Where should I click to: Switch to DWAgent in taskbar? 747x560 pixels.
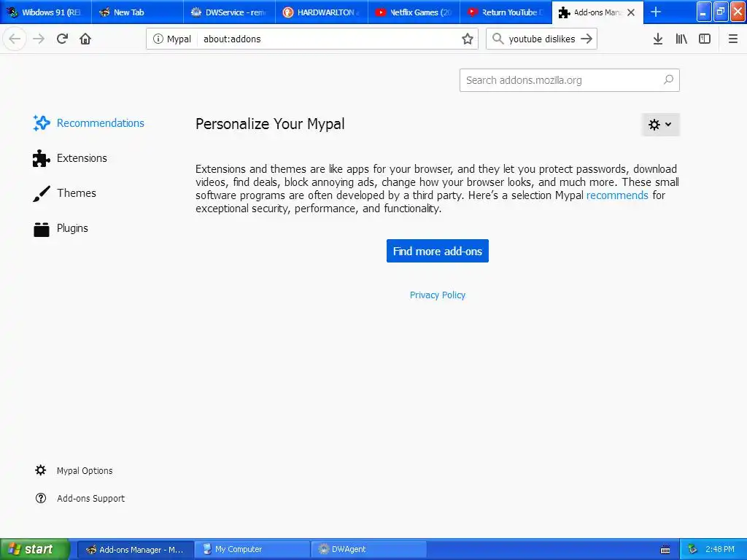[x=369, y=550]
